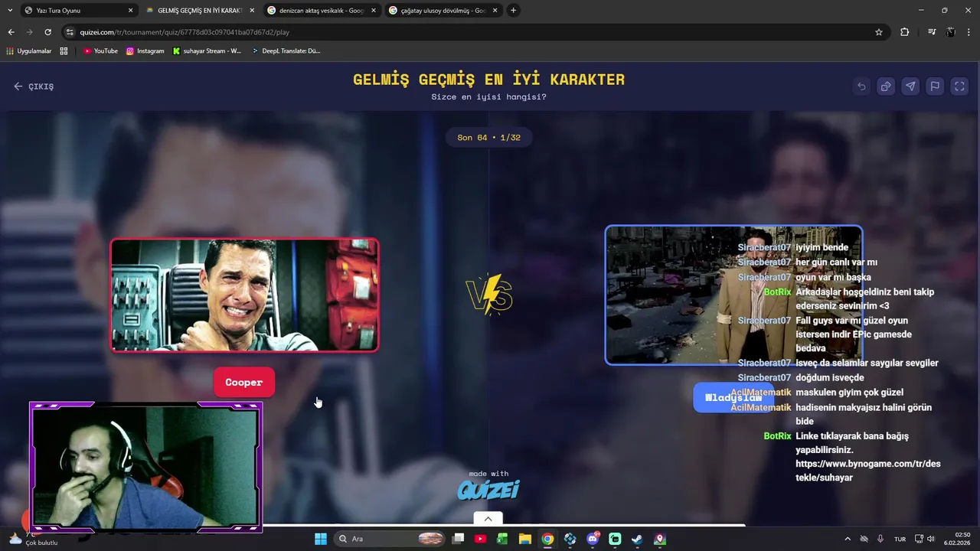The height and width of the screenshot is (551, 980).
Task: Switch to çağatay ulusoy dövülmüş tab
Action: coord(442,11)
